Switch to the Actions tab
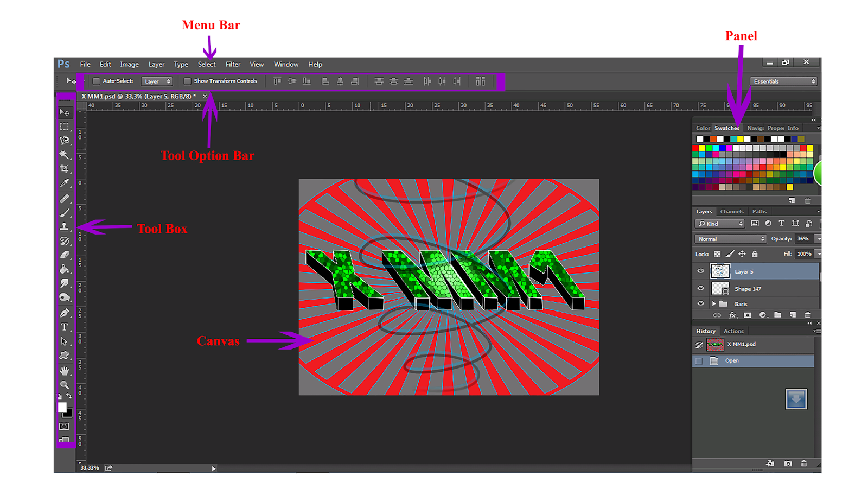The image size is (868, 488). coord(733,331)
